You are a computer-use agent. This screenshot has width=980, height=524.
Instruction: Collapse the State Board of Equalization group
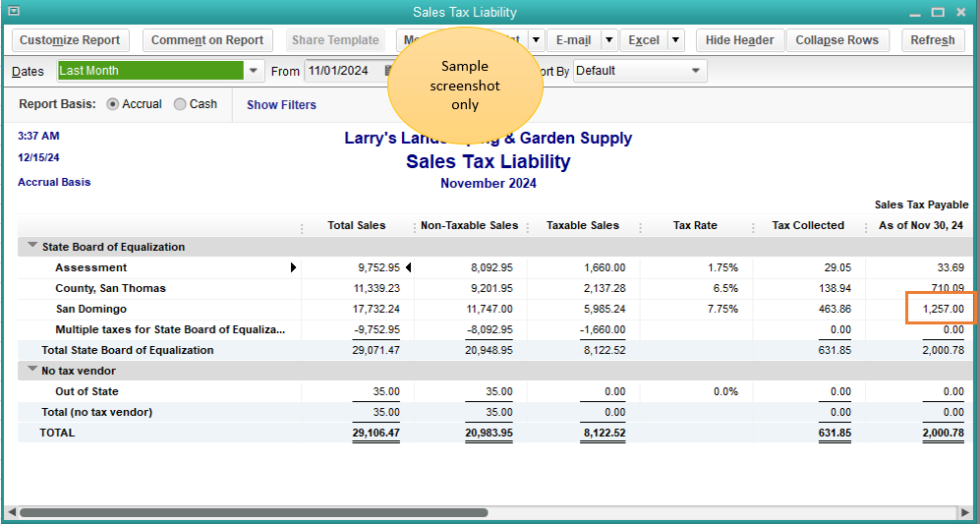(32, 247)
